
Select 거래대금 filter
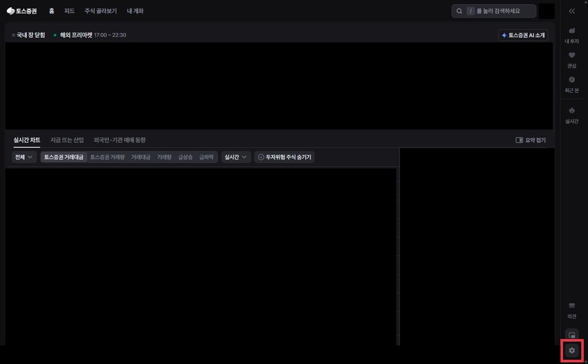[140, 157]
